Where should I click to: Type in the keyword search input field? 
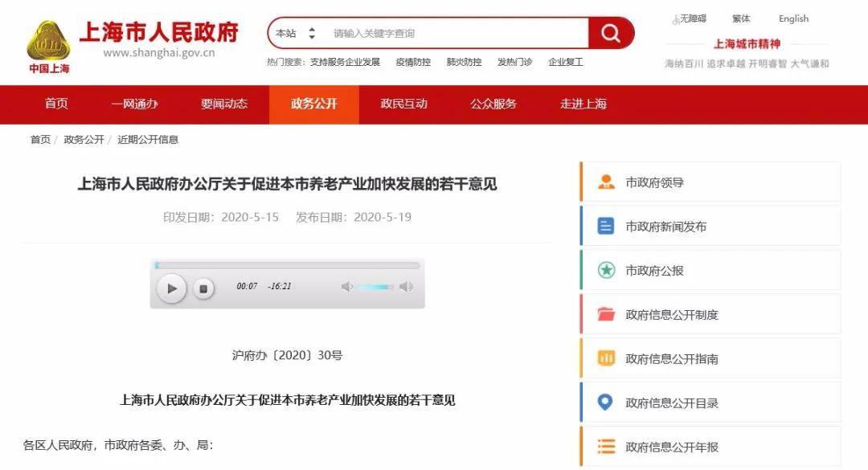[x=454, y=34]
